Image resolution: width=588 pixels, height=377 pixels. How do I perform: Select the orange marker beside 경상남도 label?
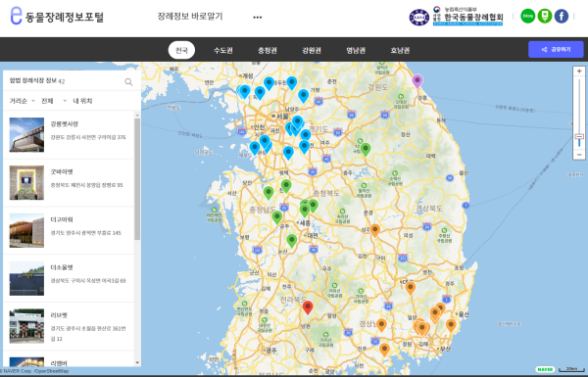[x=382, y=324]
